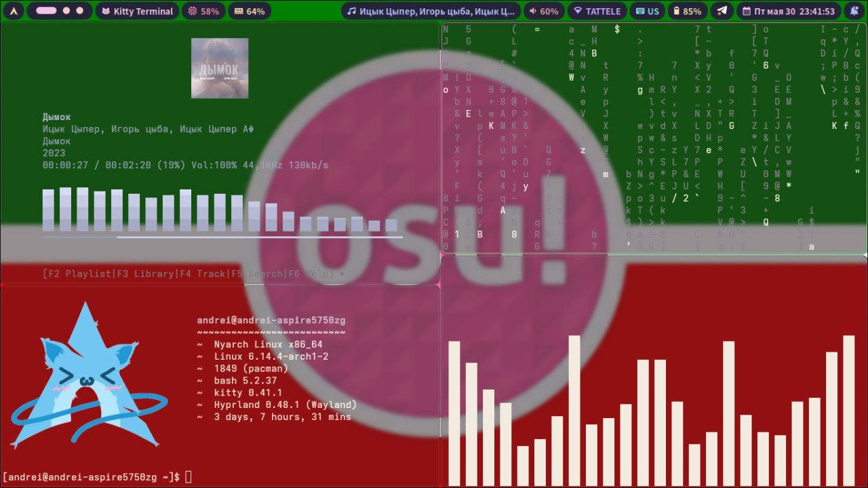Open the calendar clock showing 23:41:53
This screenshot has height=488, width=868.
click(789, 11)
